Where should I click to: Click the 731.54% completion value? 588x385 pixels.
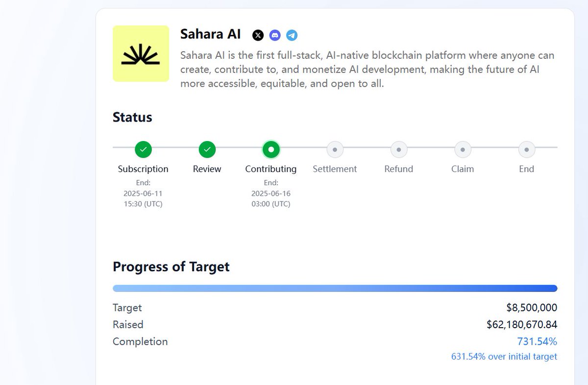[537, 341]
